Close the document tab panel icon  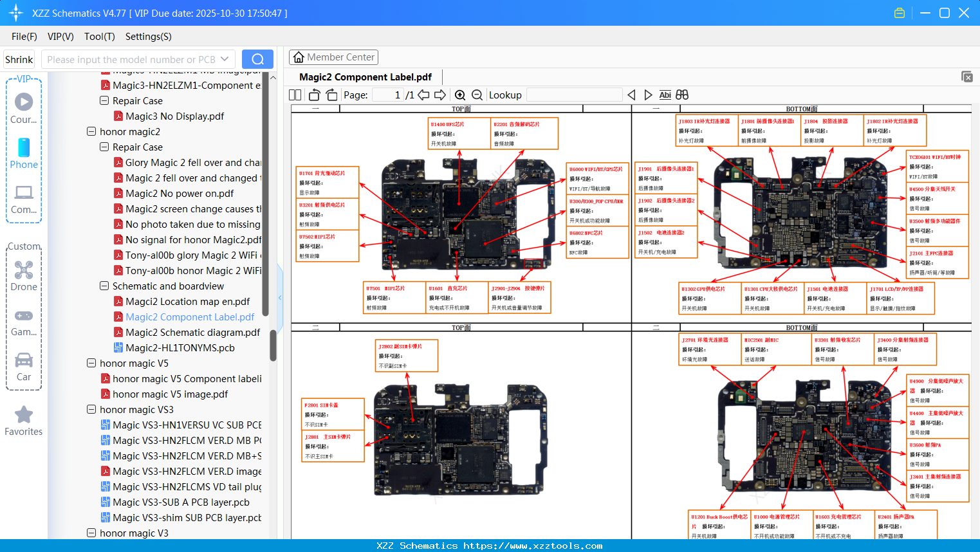pos(967,77)
